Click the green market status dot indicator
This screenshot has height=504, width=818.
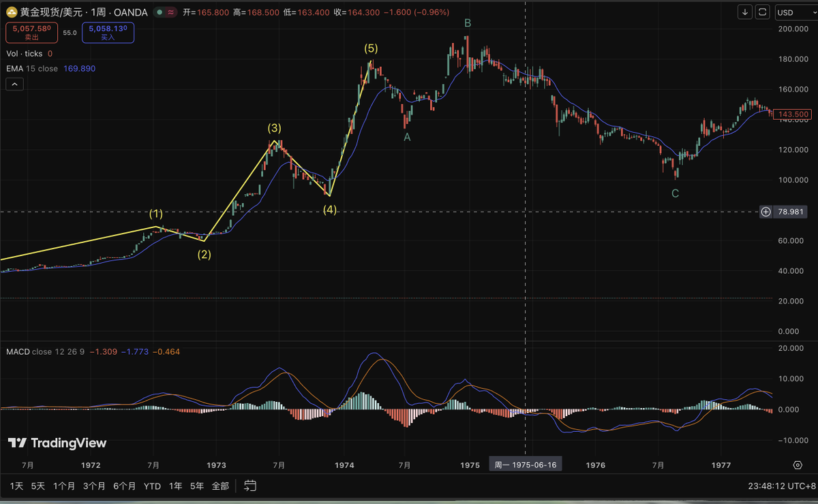pos(159,12)
